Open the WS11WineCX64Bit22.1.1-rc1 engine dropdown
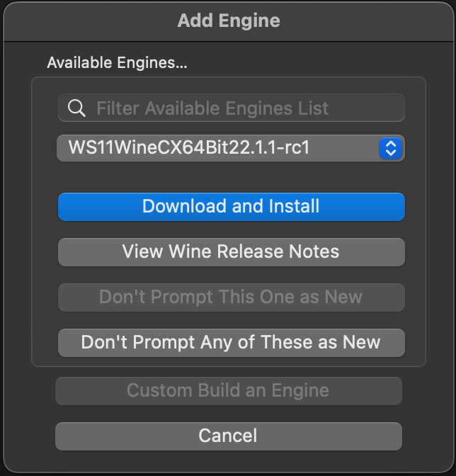Image resolution: width=456 pixels, height=476 pixels. (231, 148)
